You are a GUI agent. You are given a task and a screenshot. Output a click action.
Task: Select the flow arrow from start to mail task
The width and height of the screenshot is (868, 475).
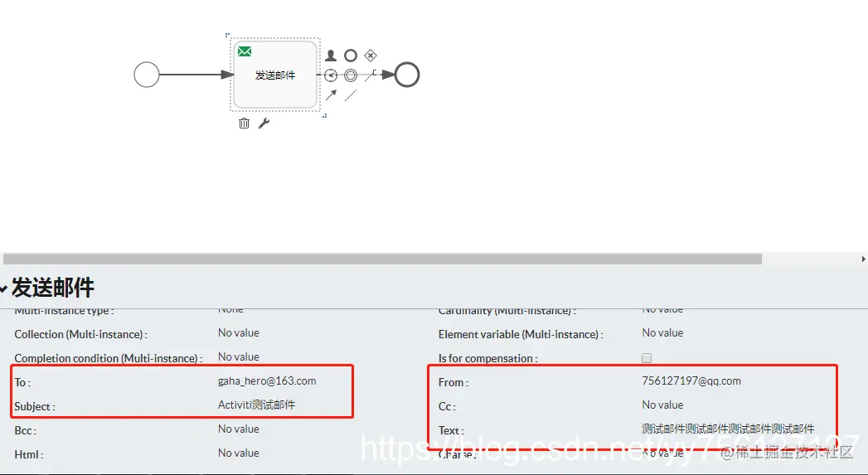pos(196,75)
